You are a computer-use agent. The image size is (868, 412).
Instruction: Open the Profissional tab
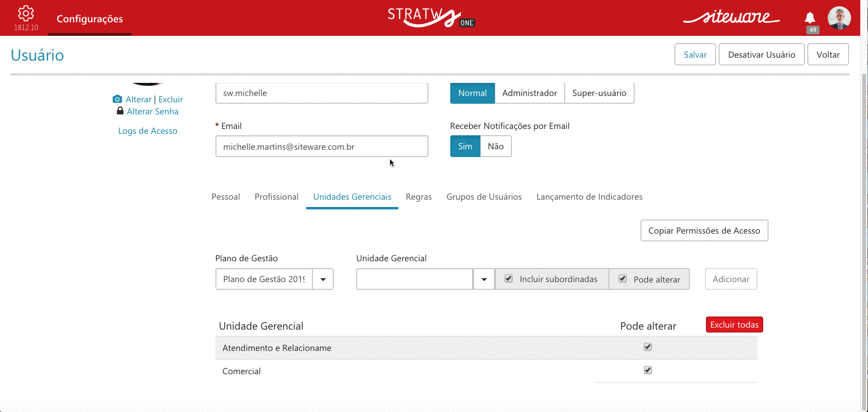pyautogui.click(x=277, y=197)
